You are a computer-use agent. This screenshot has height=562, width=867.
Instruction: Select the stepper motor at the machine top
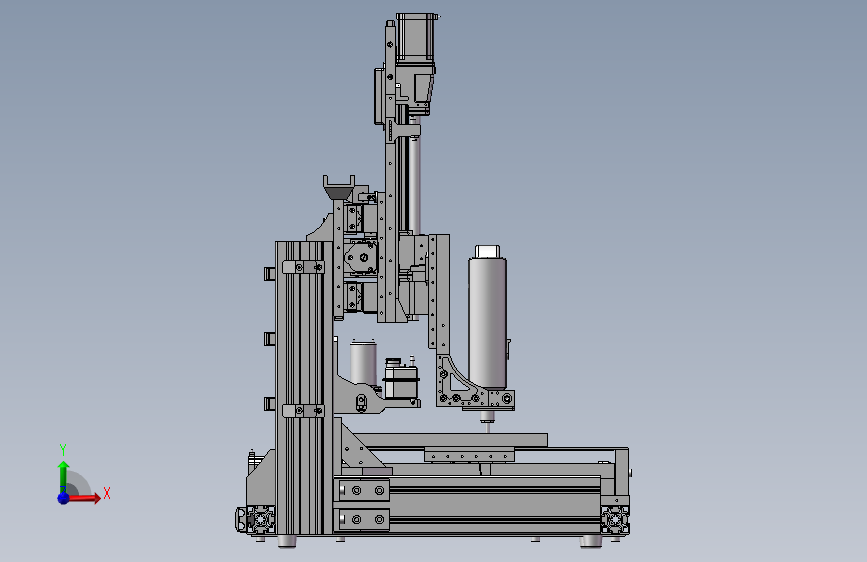[x=416, y=37]
